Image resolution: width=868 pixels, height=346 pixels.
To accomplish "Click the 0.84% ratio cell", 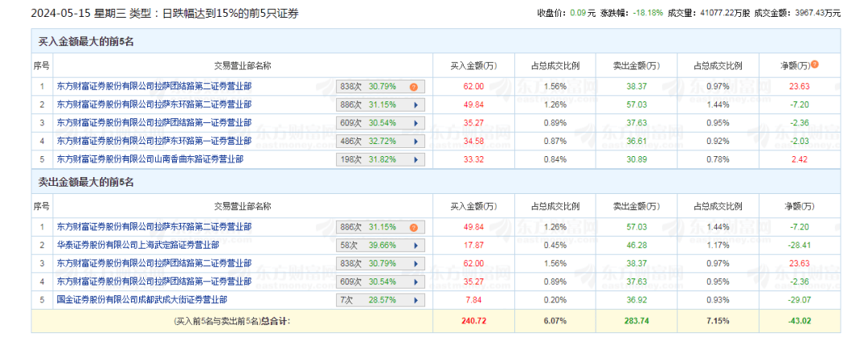I will (x=555, y=159).
